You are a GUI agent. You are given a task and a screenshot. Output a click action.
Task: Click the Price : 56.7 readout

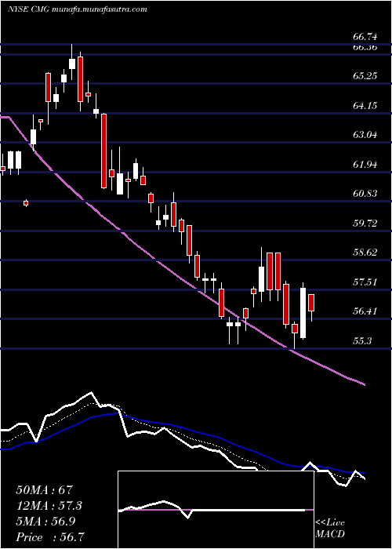pos(49,537)
